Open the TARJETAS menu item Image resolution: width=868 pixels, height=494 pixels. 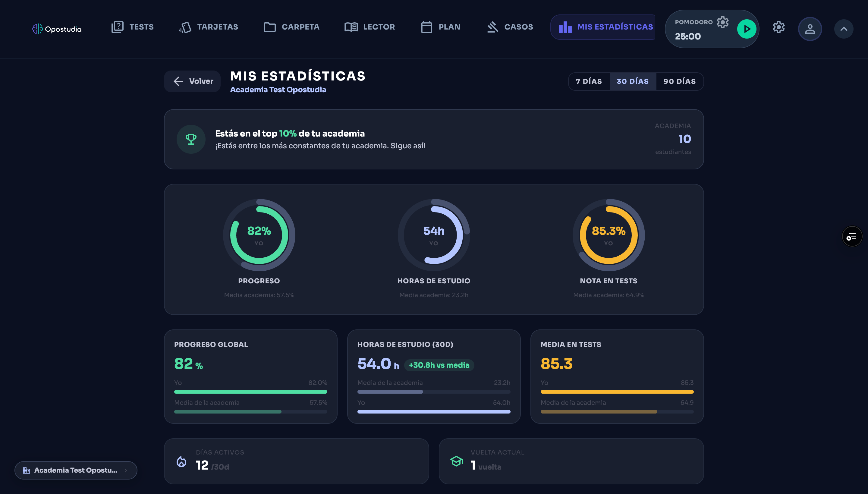[217, 27]
